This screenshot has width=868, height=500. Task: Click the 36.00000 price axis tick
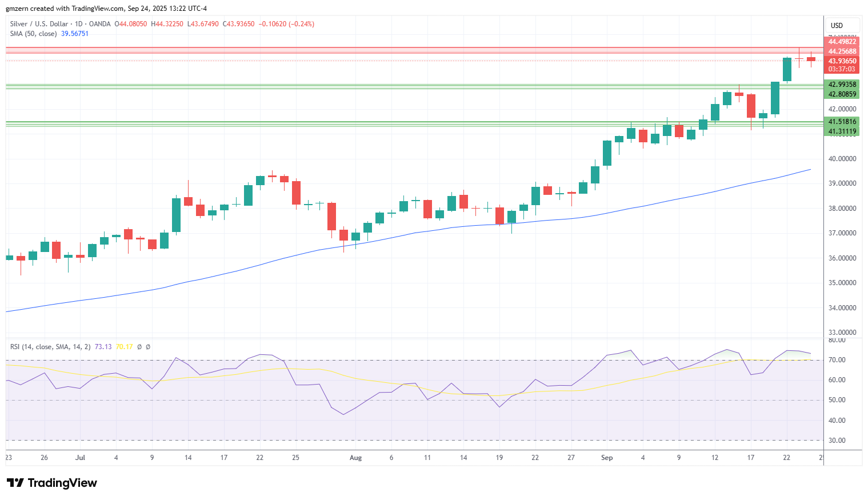click(x=842, y=258)
